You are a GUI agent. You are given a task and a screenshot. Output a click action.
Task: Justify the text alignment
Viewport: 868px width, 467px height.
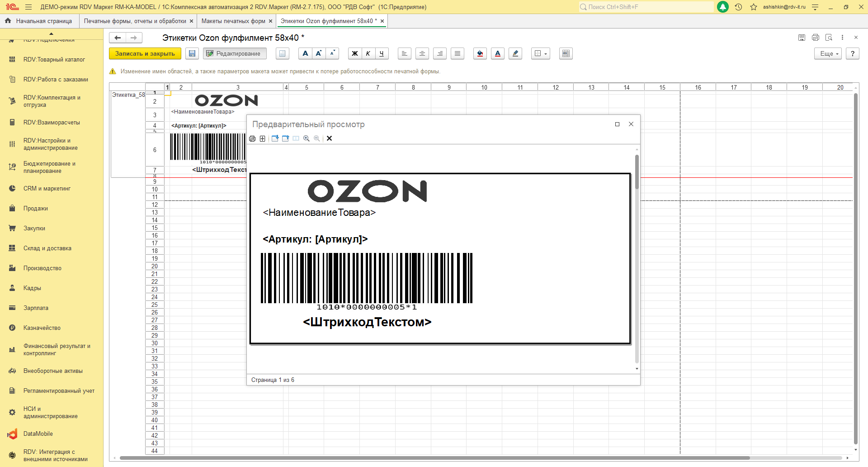[x=458, y=53]
